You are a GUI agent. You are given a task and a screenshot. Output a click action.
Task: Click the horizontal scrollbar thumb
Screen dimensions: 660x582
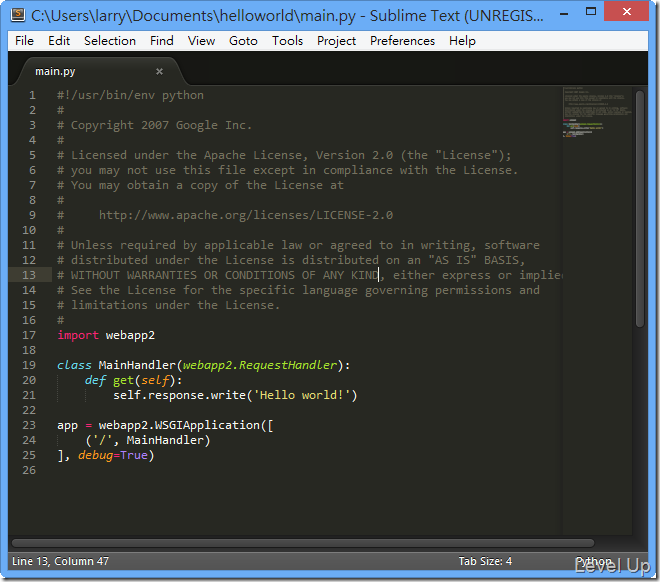point(303,543)
